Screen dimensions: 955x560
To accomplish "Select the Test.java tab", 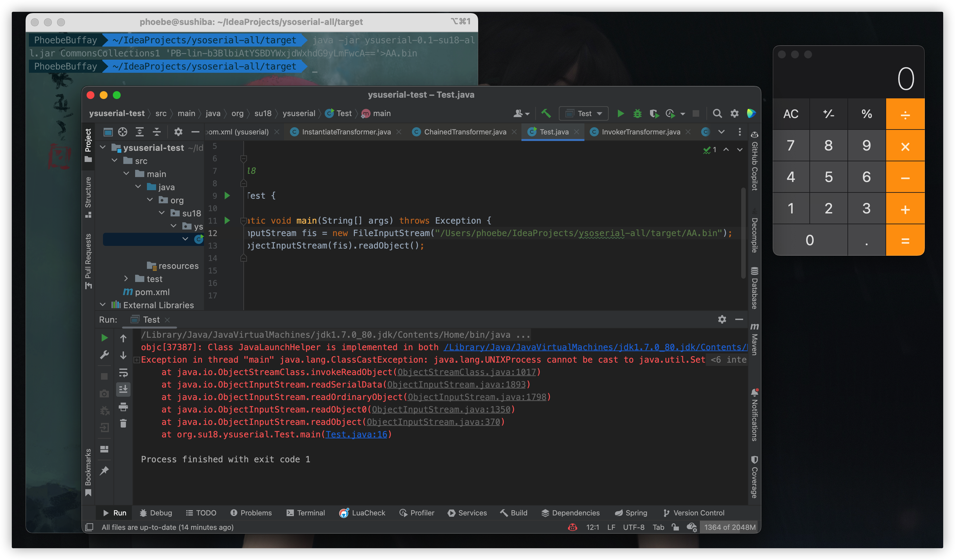I will (x=552, y=132).
